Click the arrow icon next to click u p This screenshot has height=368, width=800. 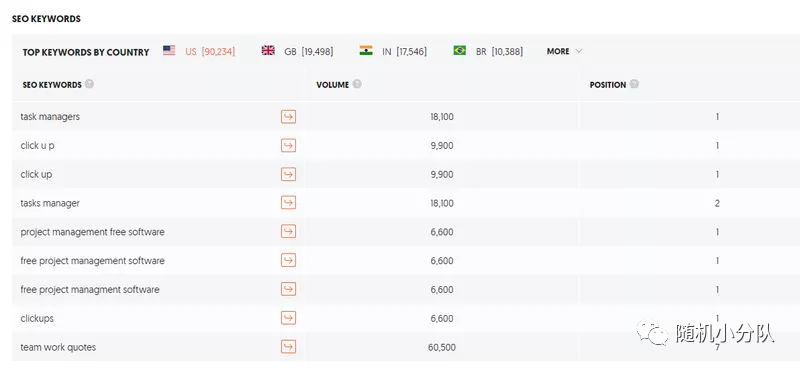(288, 145)
